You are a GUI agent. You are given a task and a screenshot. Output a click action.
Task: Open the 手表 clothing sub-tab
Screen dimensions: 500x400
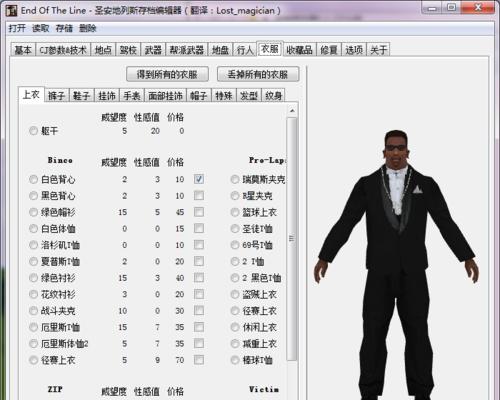tap(132, 96)
